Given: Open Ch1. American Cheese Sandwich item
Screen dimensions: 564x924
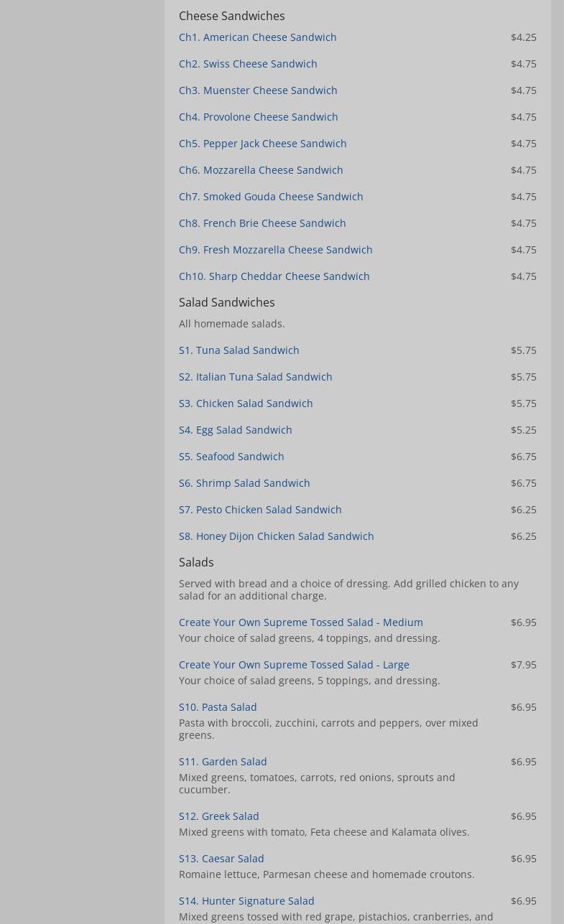Looking at the screenshot, I should click(257, 37).
